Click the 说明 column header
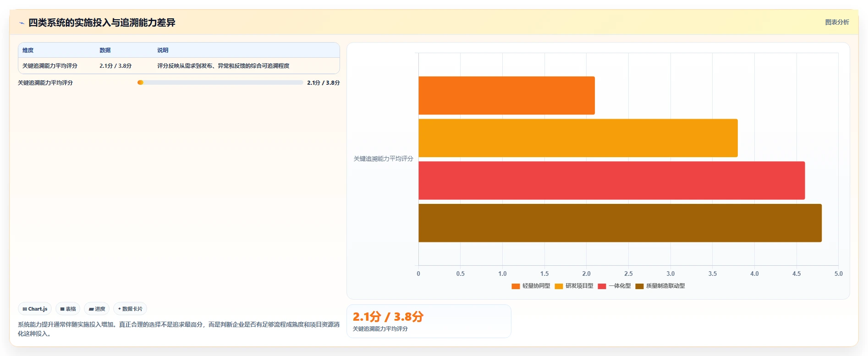Image resolution: width=868 pixels, height=356 pixels. 163,50
